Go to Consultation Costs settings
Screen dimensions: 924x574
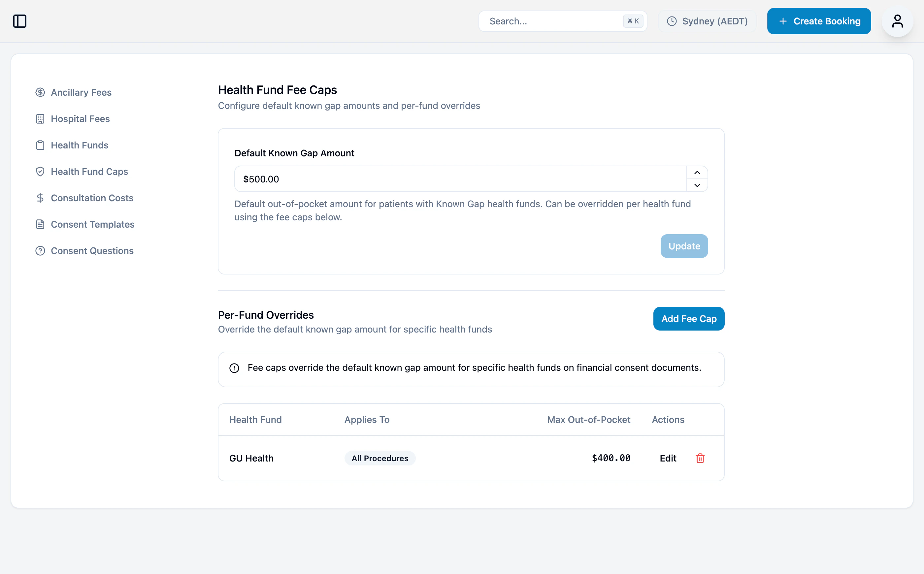(92, 198)
